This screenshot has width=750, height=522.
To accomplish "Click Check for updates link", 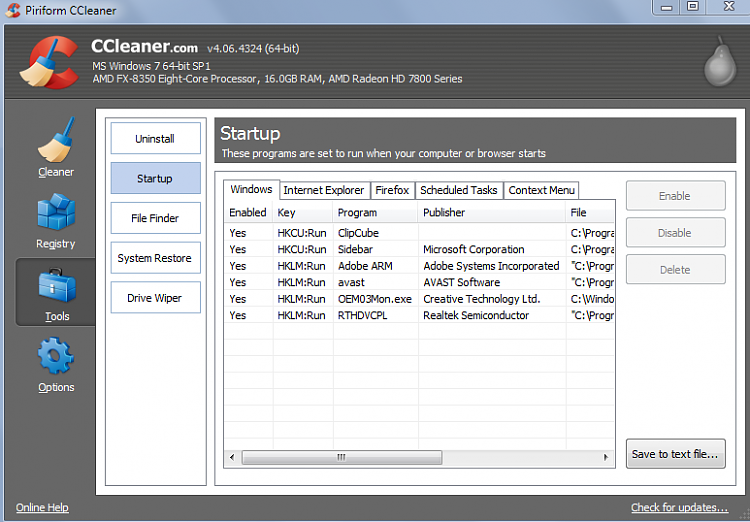I will click(x=679, y=507).
